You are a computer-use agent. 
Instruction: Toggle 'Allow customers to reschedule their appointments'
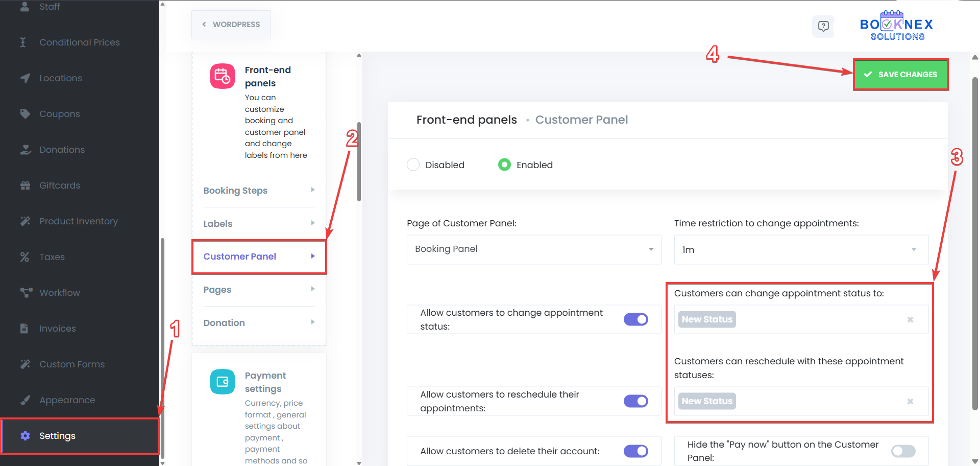pyautogui.click(x=635, y=401)
